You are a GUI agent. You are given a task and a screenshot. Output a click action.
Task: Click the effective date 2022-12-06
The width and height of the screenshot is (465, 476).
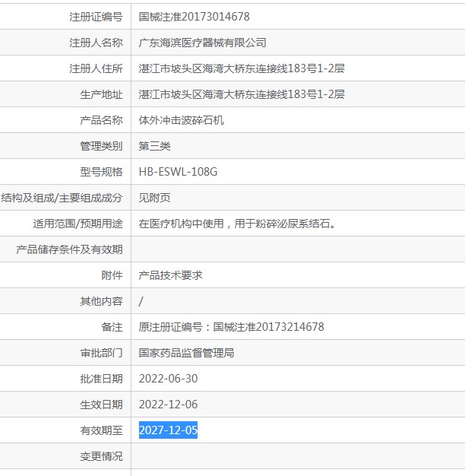coord(168,405)
